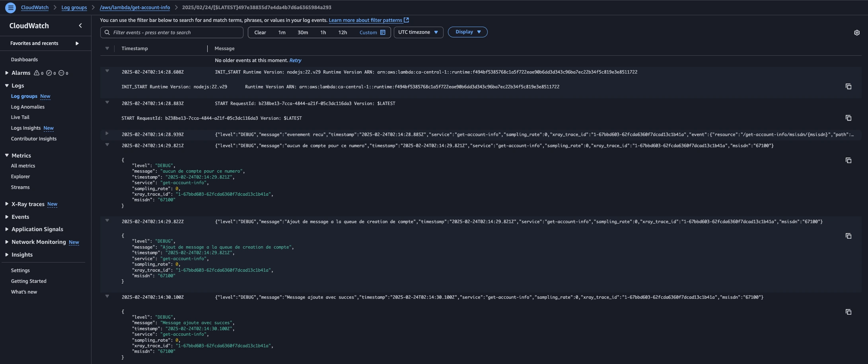
Task: Expand the Insights section
Action: tap(7, 255)
